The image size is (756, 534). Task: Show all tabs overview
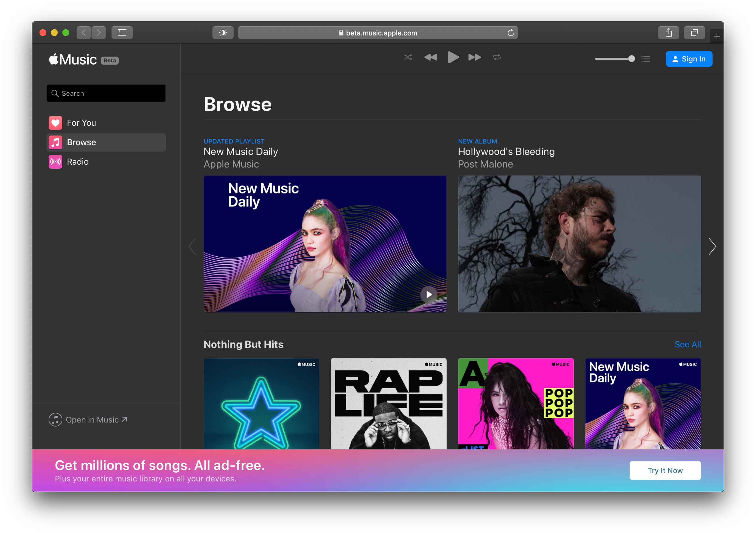pyautogui.click(x=694, y=33)
